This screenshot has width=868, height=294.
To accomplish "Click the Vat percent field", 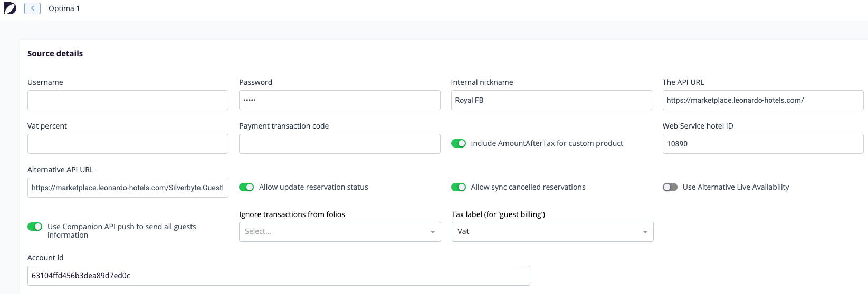I will (x=128, y=144).
